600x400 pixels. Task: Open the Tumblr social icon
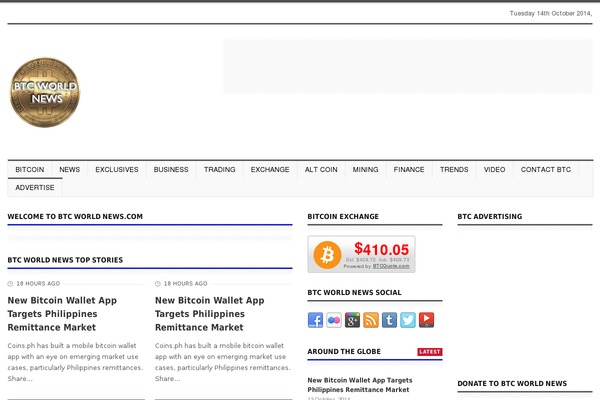point(390,320)
